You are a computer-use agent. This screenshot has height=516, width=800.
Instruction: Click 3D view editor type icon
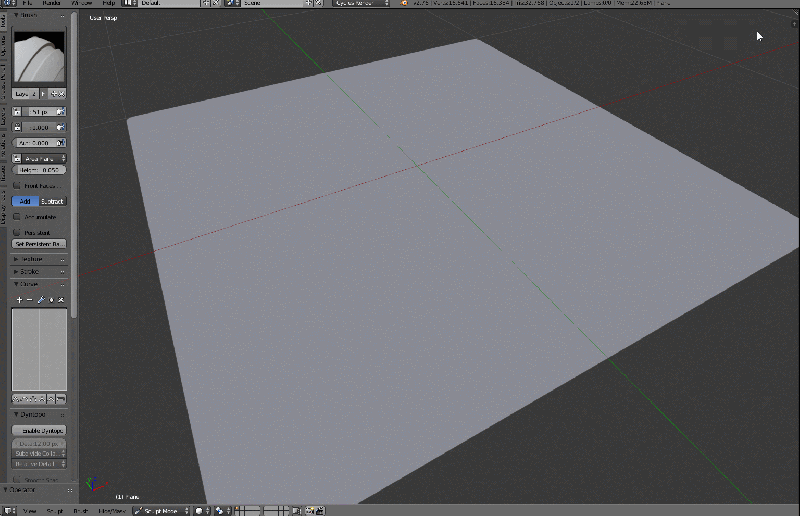point(10,510)
